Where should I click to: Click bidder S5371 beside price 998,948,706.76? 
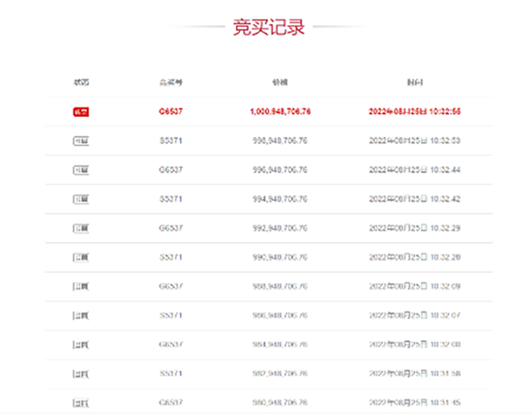tap(170, 141)
